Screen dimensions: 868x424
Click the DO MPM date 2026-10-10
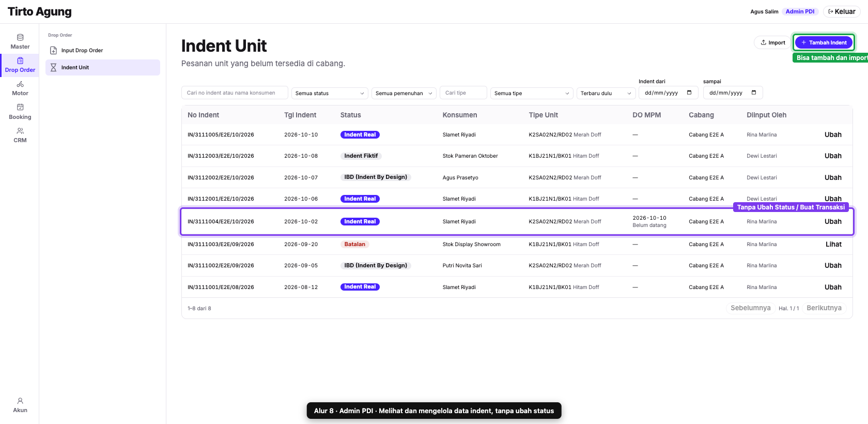pyautogui.click(x=649, y=218)
